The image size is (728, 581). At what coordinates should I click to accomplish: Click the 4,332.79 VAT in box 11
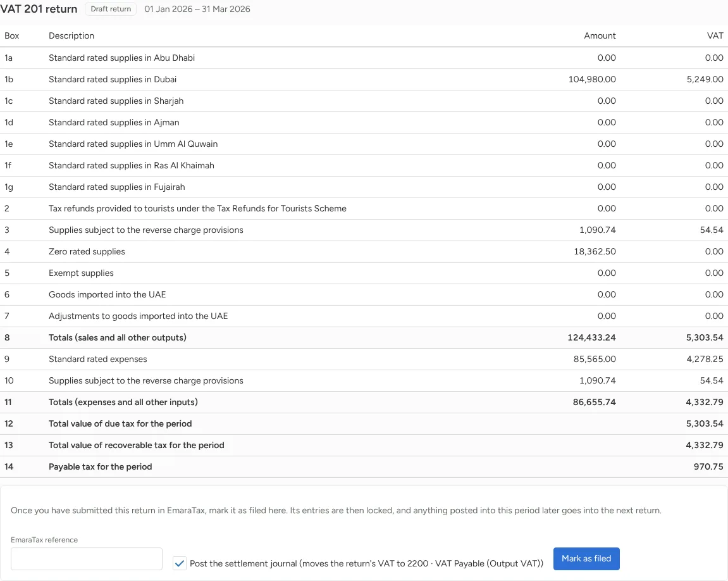point(705,402)
